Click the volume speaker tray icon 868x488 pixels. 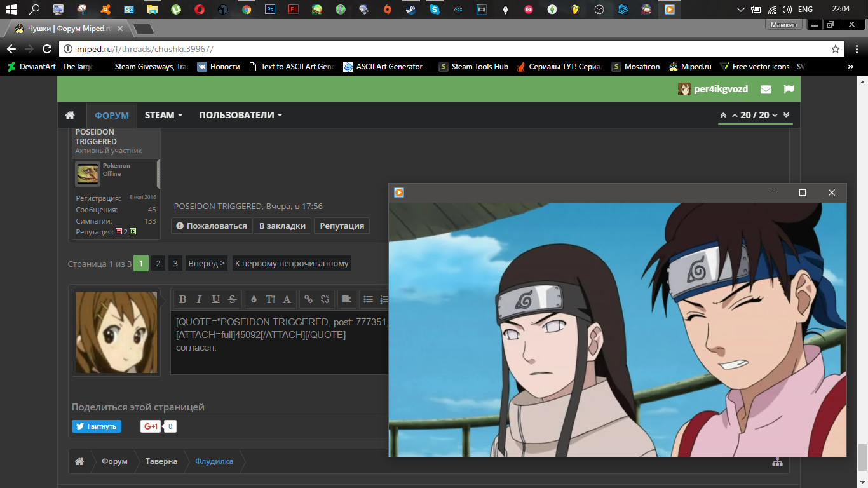[x=787, y=10]
